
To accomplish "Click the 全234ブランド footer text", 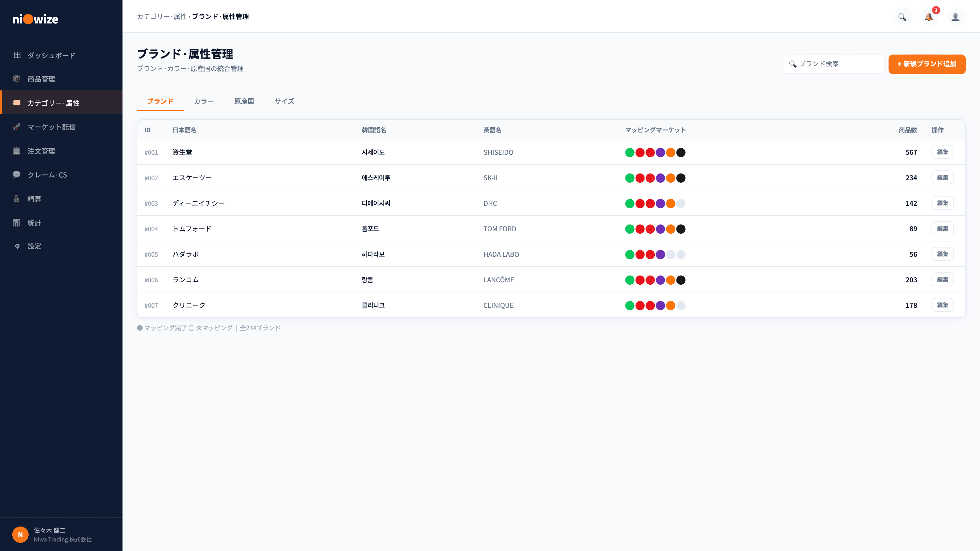I will (260, 328).
